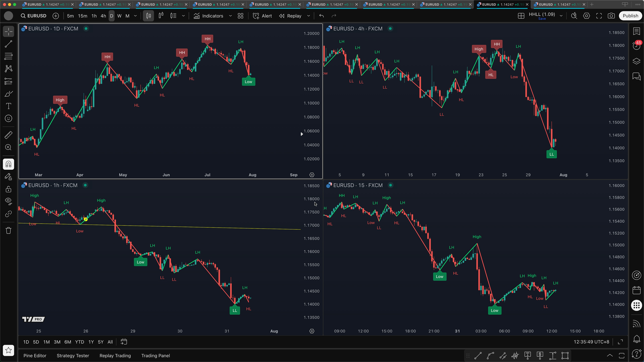The height and width of the screenshot is (362, 644).
Task: Undo the last chart action
Action: tap(321, 16)
